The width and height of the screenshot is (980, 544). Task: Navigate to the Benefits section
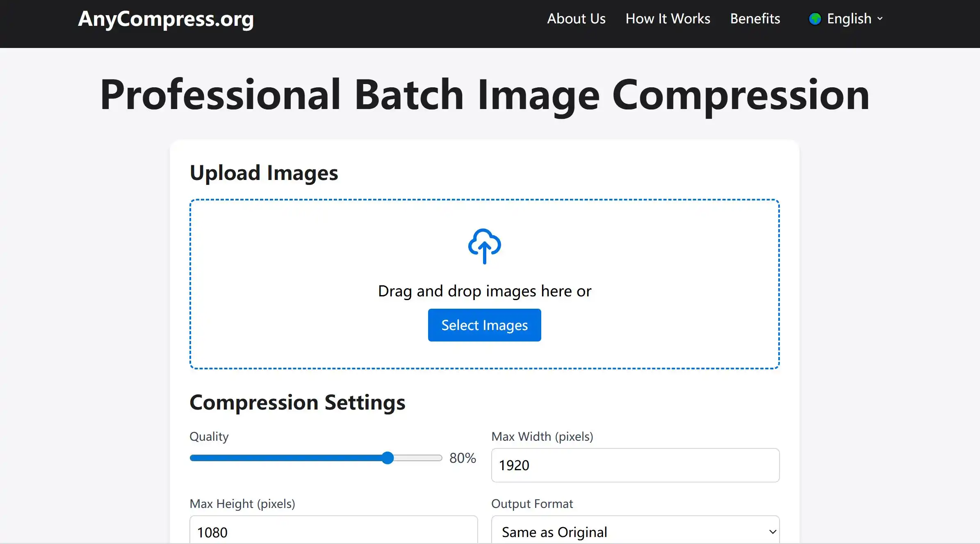755,19
